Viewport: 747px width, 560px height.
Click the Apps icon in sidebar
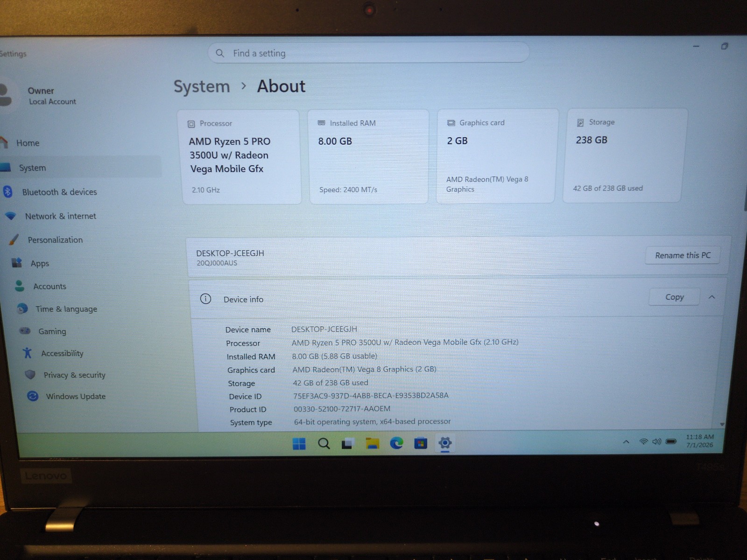[x=17, y=263]
